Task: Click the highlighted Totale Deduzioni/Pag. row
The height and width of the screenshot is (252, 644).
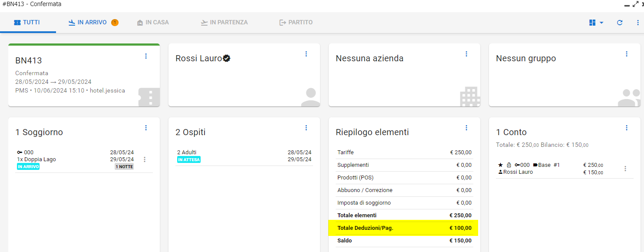Action: [x=403, y=228]
